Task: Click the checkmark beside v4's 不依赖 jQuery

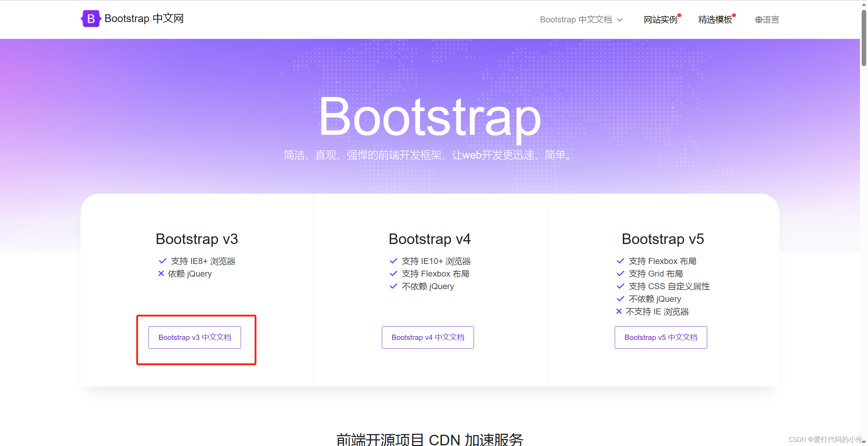Action: (393, 286)
